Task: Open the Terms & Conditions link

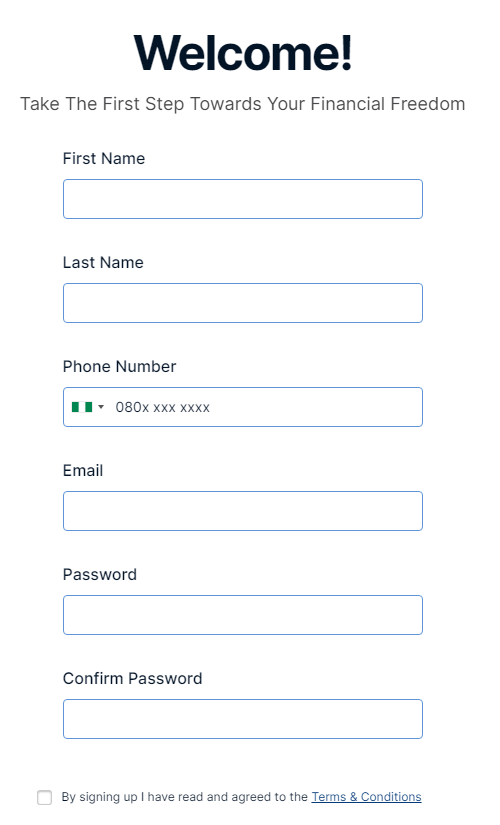Action: pos(366,797)
